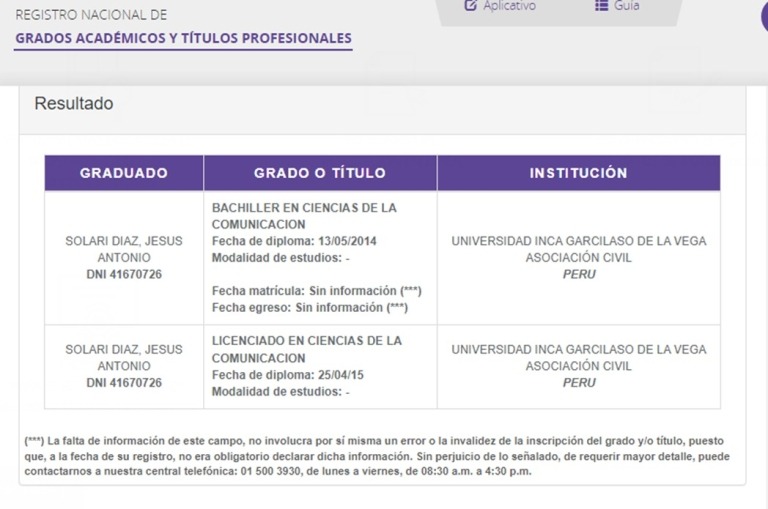
Task: Select DNI 41670726 in the Licenciado row
Action: tap(124, 383)
